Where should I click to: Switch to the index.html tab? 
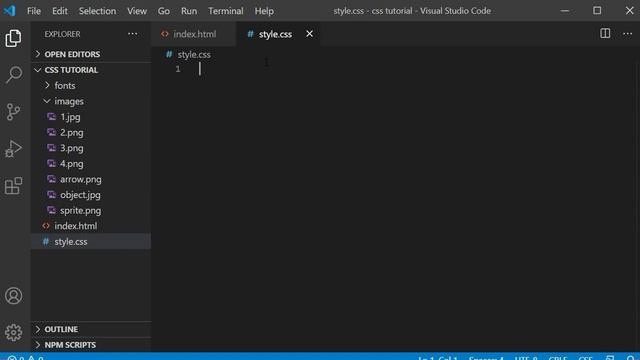193,34
